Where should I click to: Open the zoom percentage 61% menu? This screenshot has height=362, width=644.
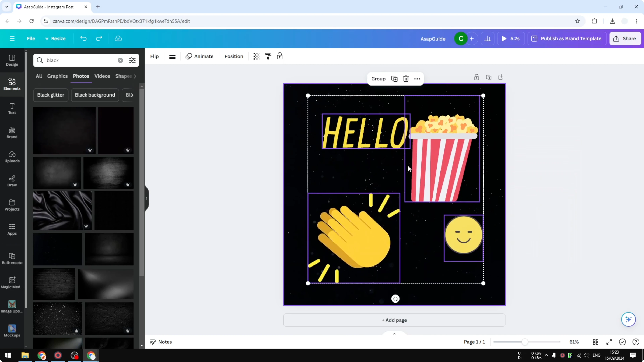[x=574, y=342]
